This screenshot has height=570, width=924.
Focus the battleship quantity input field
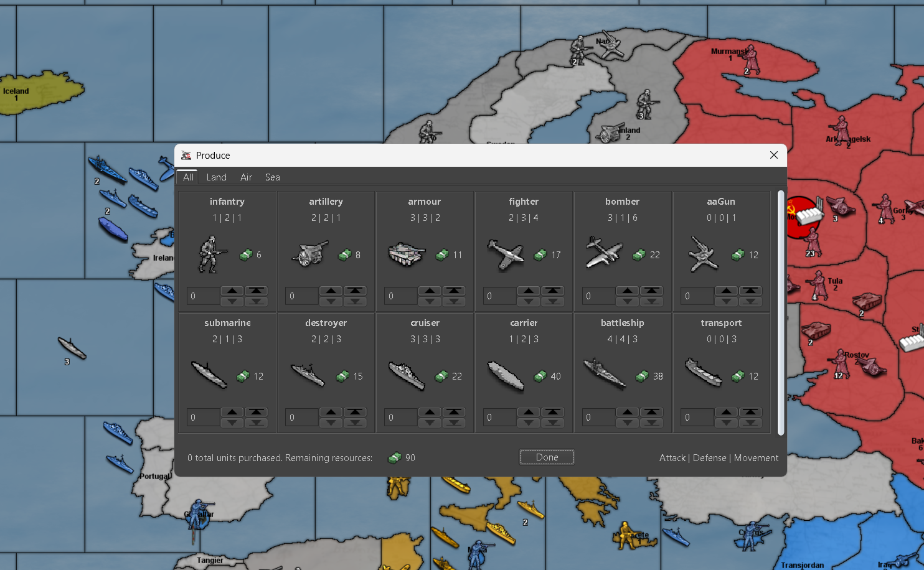click(x=598, y=418)
